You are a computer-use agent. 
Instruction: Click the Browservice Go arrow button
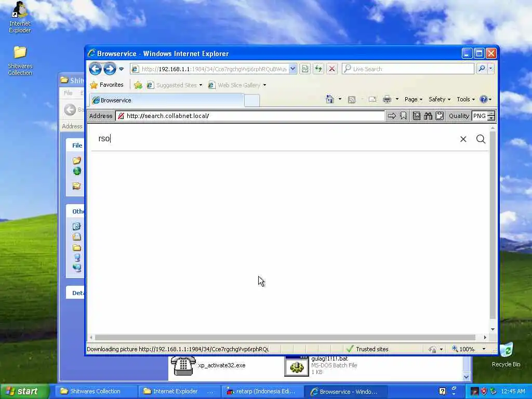tap(392, 116)
